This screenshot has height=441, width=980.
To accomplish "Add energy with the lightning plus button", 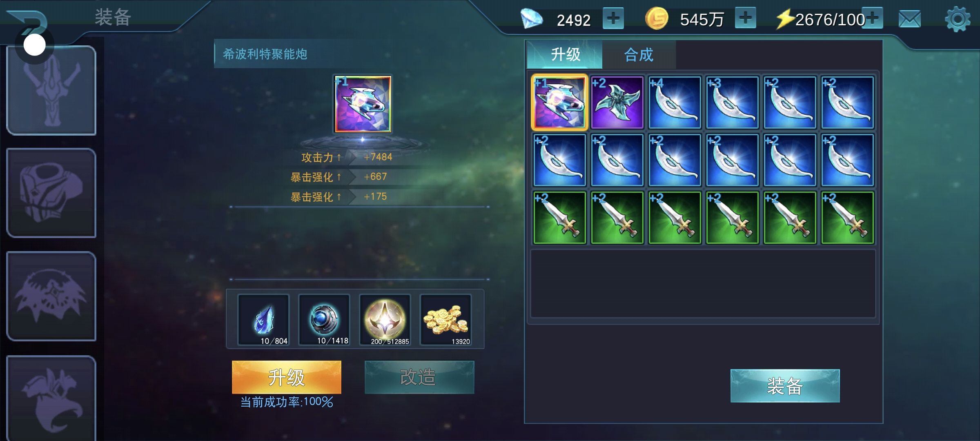I will 873,18.
